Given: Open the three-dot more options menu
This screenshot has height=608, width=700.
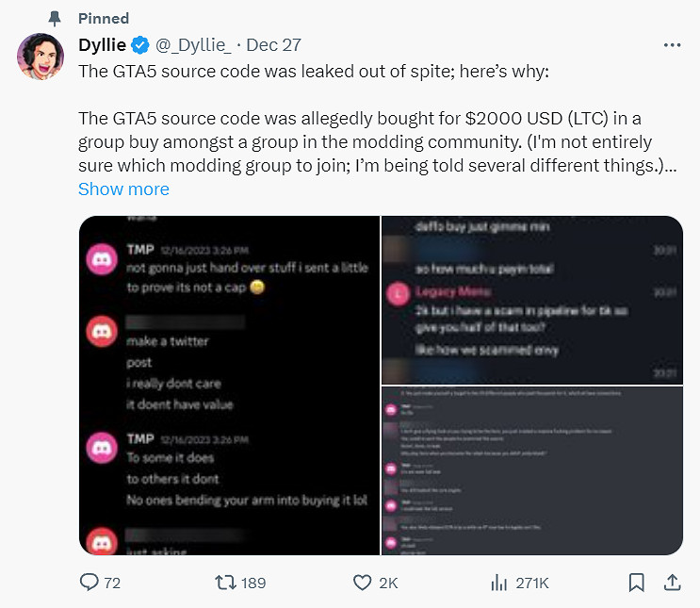Looking at the screenshot, I should point(671,44).
